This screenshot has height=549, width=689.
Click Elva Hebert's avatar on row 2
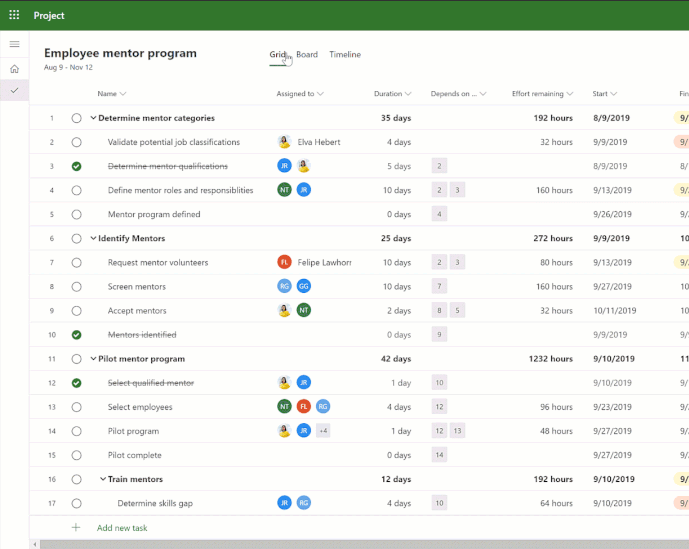285,142
